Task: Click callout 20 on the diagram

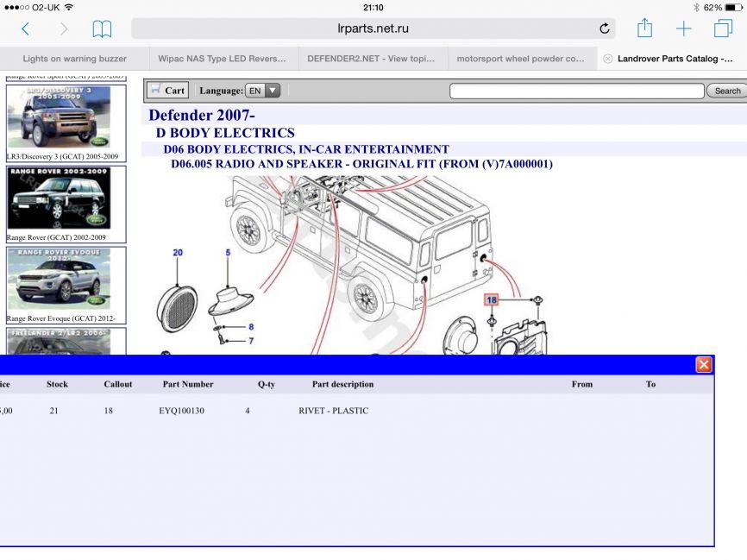Action: click(x=178, y=253)
